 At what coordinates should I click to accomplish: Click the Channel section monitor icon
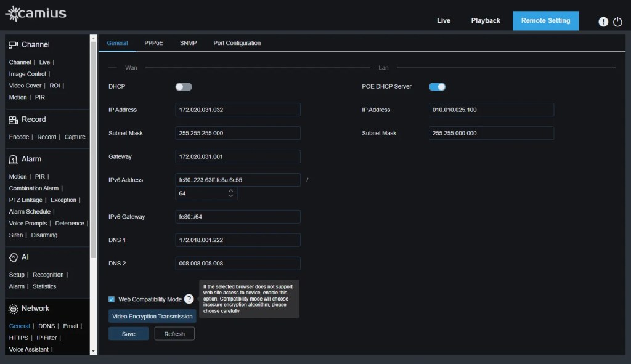coord(13,45)
